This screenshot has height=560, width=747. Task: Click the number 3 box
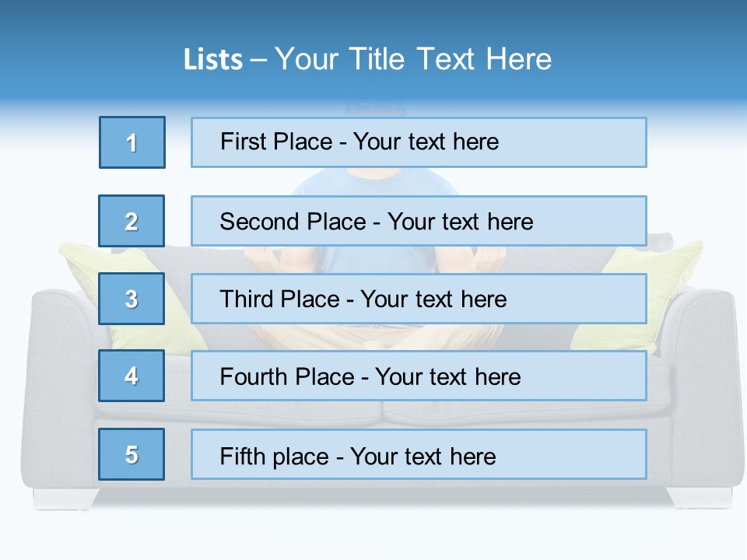coord(132,299)
